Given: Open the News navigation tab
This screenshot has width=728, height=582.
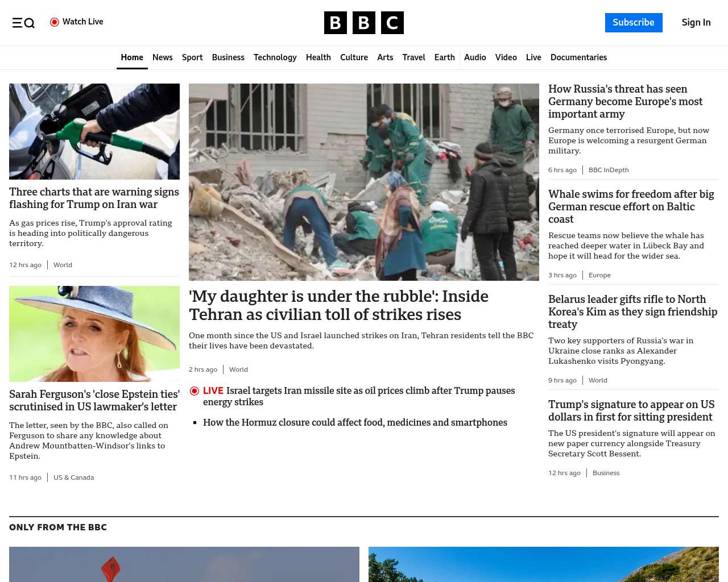Looking at the screenshot, I should point(162,57).
